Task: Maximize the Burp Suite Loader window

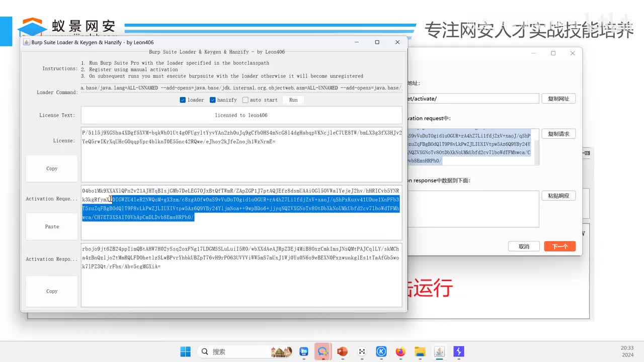Action: 377,42
